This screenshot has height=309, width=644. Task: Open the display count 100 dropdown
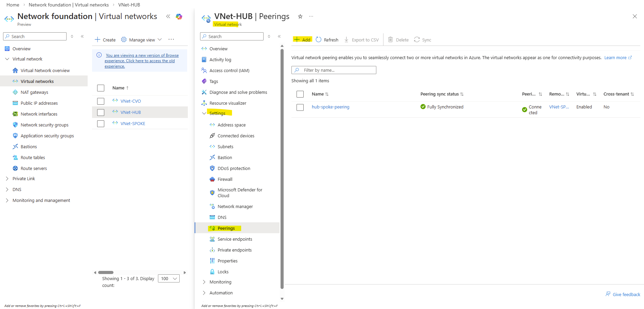(169, 279)
